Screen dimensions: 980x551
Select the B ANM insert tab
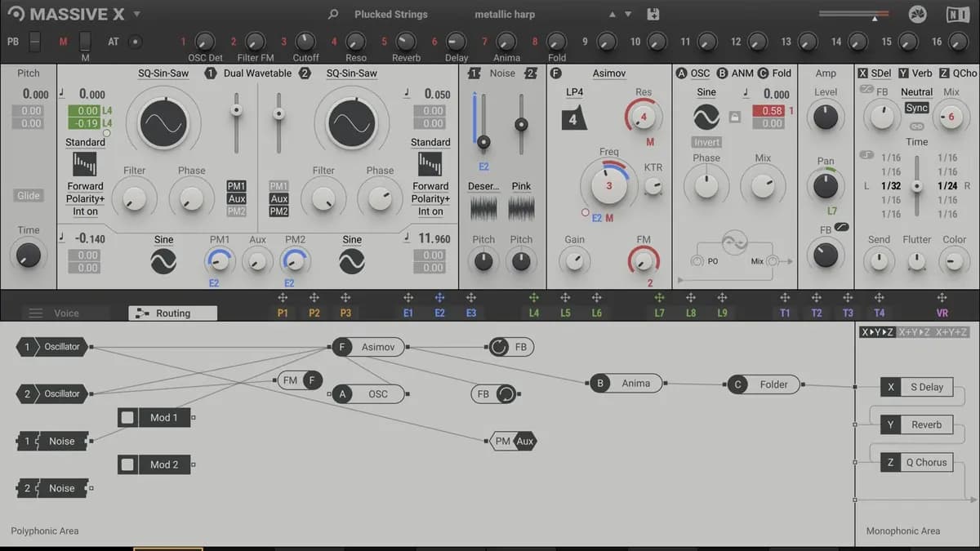pyautogui.click(x=735, y=73)
